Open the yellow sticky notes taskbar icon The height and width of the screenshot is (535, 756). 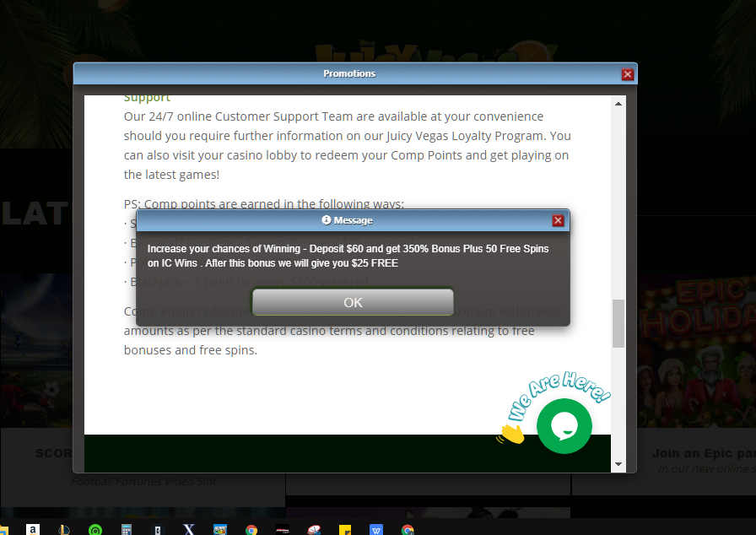click(x=345, y=530)
